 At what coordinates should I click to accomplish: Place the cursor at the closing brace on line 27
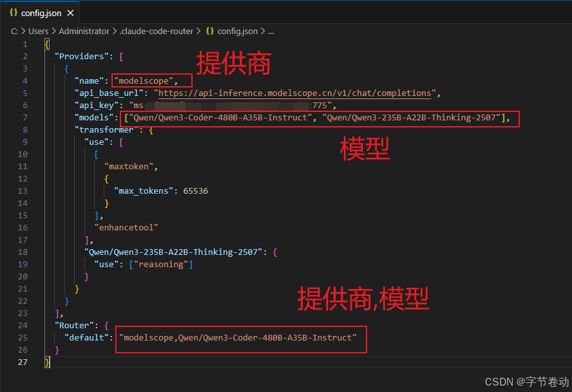47,362
